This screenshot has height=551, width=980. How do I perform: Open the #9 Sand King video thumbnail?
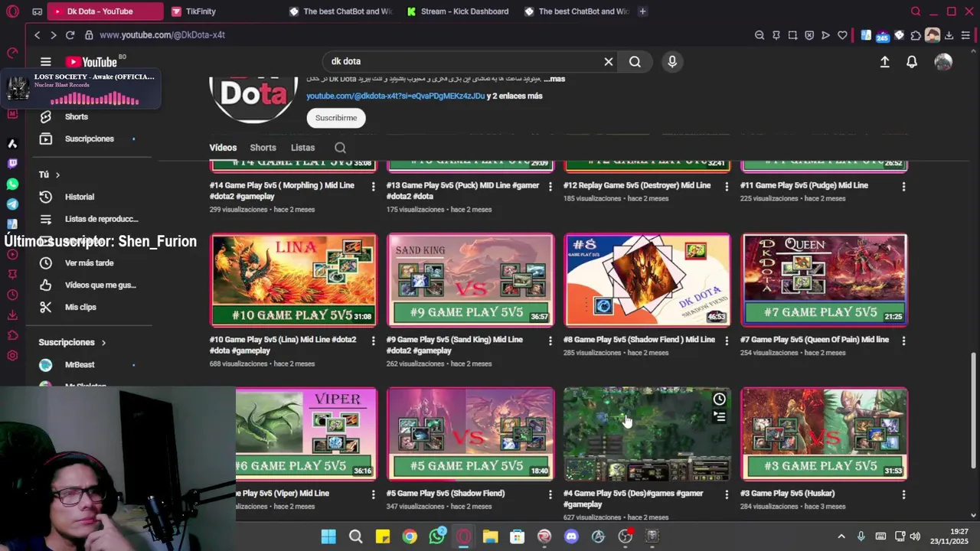pyautogui.click(x=471, y=280)
